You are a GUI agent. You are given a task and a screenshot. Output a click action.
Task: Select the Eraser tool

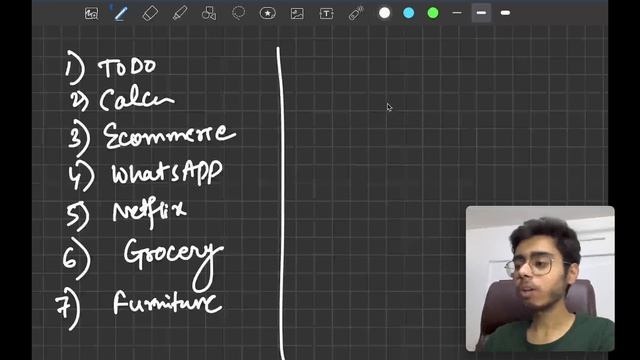click(150, 13)
